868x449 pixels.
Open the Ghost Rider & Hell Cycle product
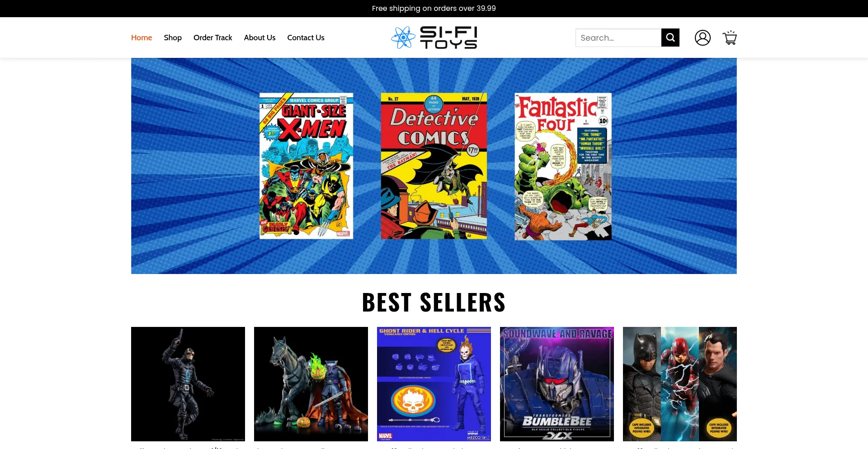tap(434, 384)
